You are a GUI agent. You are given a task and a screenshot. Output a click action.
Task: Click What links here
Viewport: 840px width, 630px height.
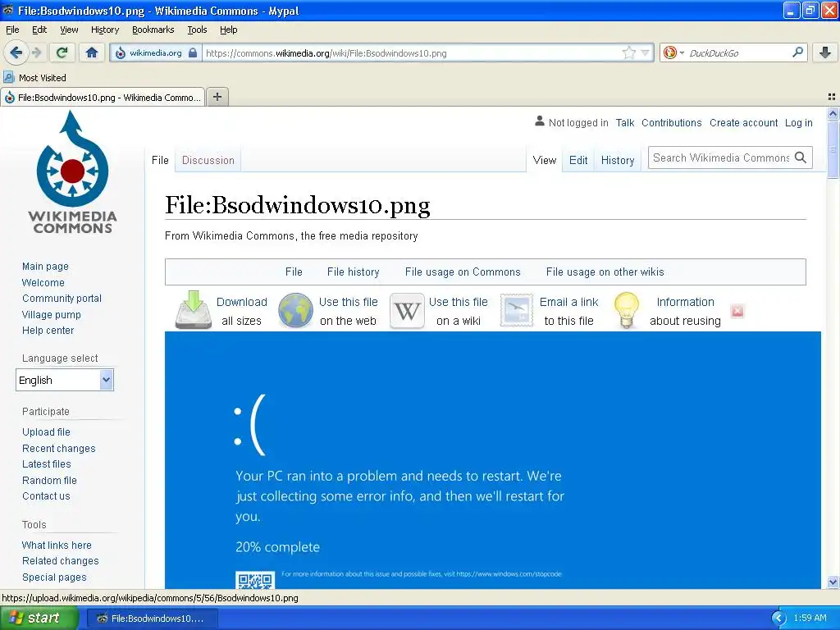pos(57,545)
